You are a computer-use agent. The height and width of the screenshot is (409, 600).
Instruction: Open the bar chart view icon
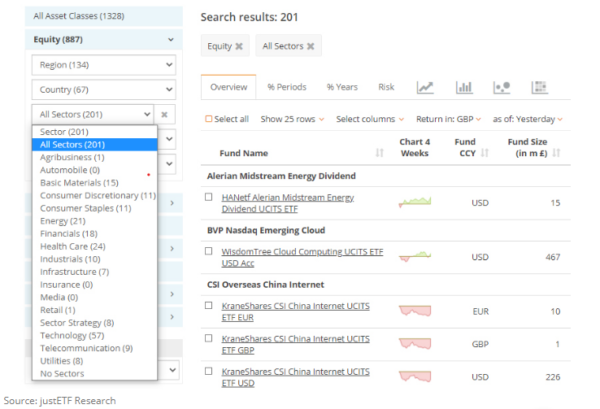[x=464, y=87]
